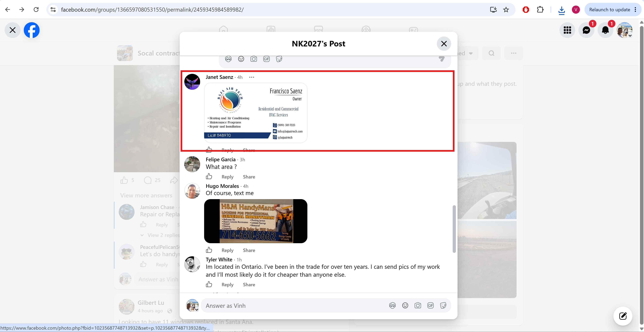Bookmark this page with the star icon
The height and width of the screenshot is (332, 644).
506,9
